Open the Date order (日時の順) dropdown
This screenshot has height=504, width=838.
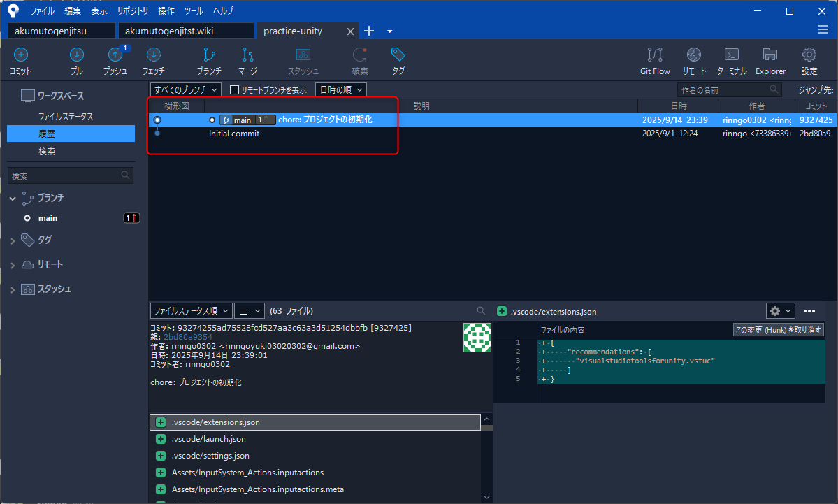pos(341,89)
